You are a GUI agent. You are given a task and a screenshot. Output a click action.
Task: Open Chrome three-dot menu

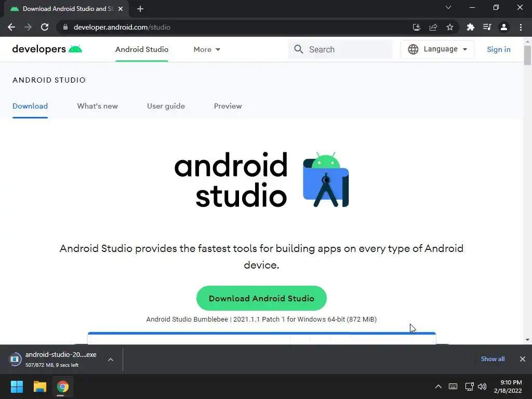tap(521, 27)
